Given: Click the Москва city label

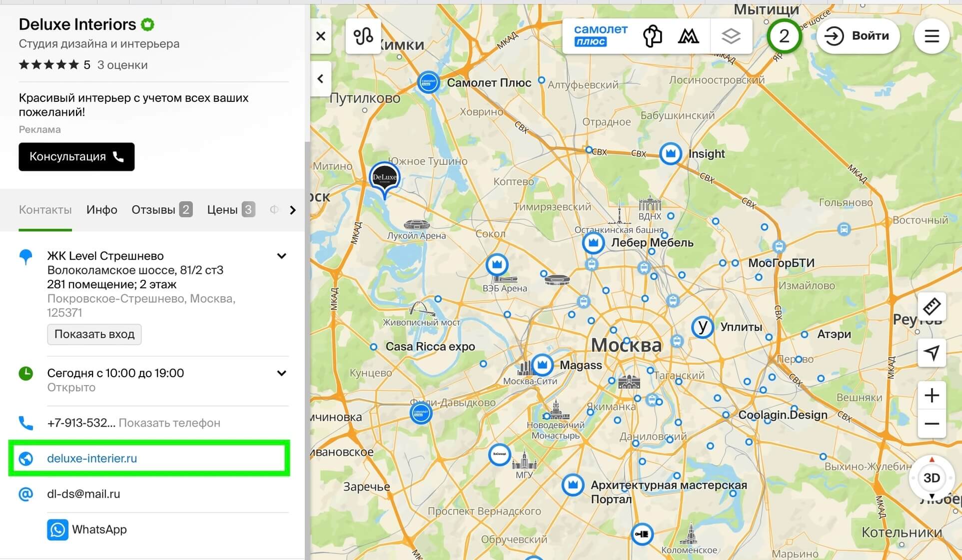Looking at the screenshot, I should coord(626,345).
